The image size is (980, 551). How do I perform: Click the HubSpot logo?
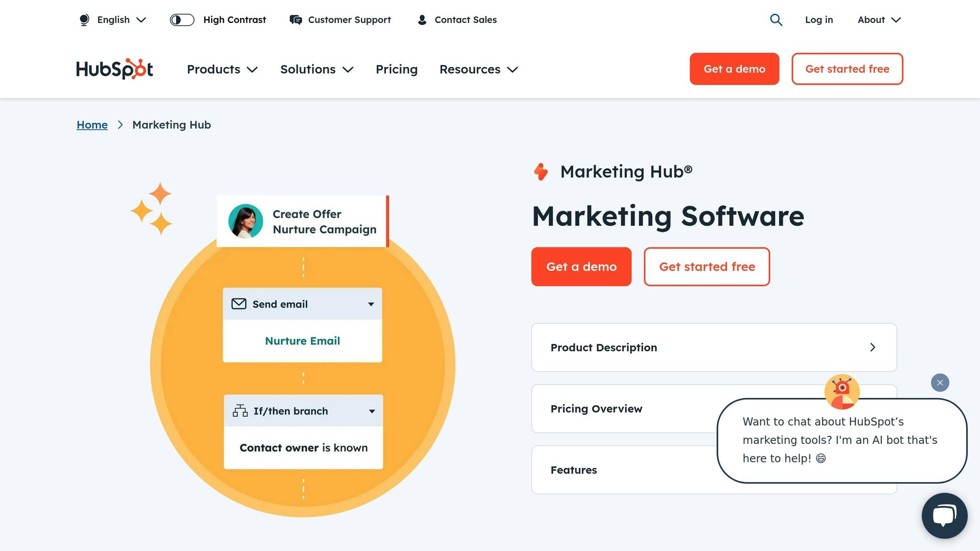pos(114,69)
